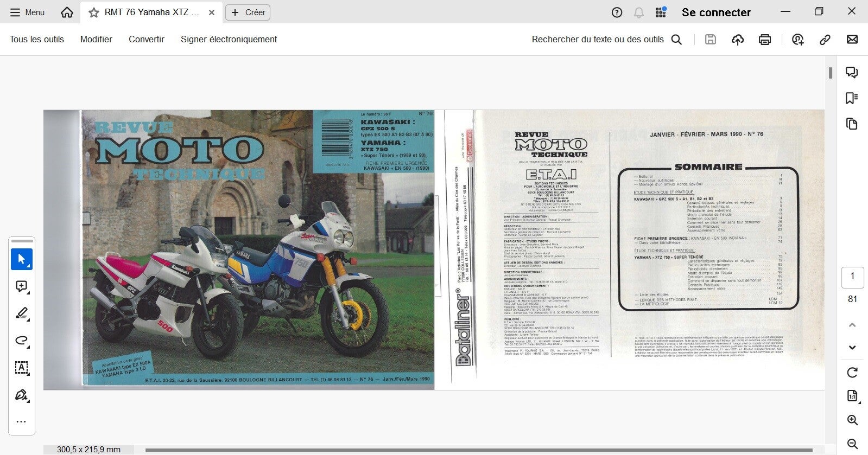Expand more tools with three dots

pyautogui.click(x=22, y=422)
